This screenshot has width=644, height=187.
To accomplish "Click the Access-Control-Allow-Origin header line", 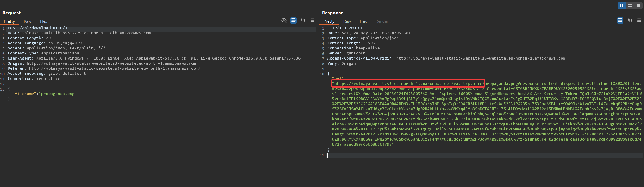I will [446, 58].
